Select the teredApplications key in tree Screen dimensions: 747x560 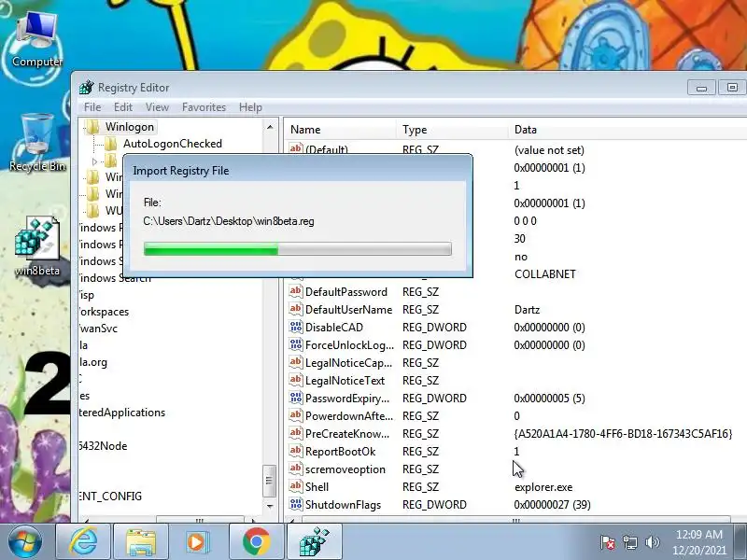coord(122,413)
